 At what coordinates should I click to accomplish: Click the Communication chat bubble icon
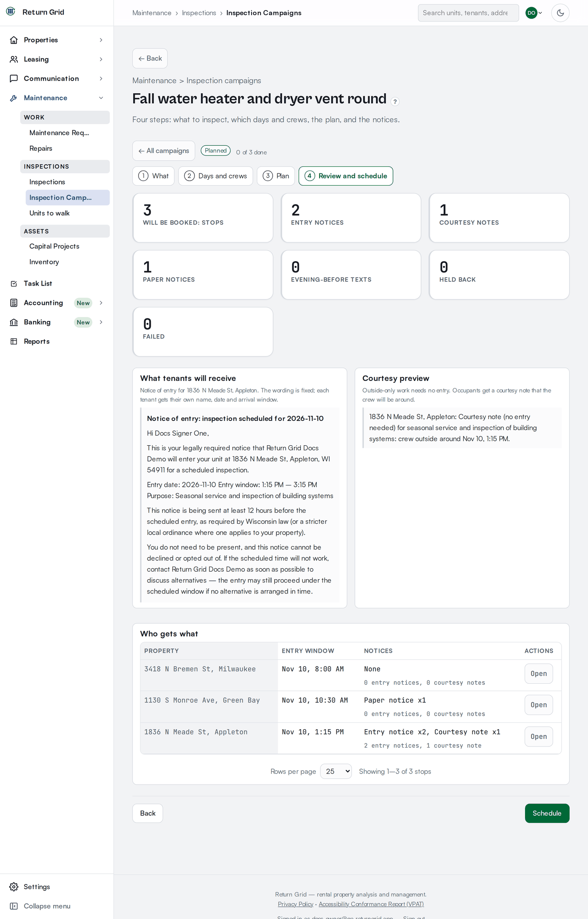tap(14, 79)
